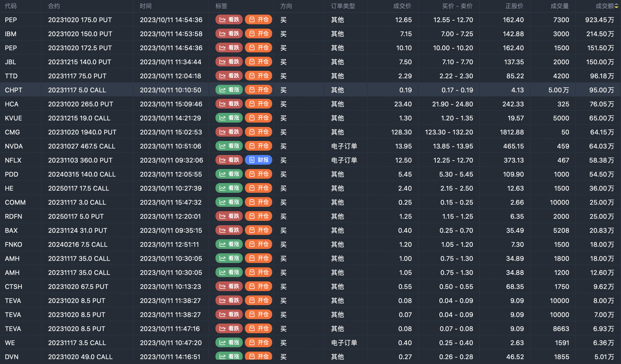Click 电子订单 in the WE row
621x364 pixels.
tap(344, 343)
